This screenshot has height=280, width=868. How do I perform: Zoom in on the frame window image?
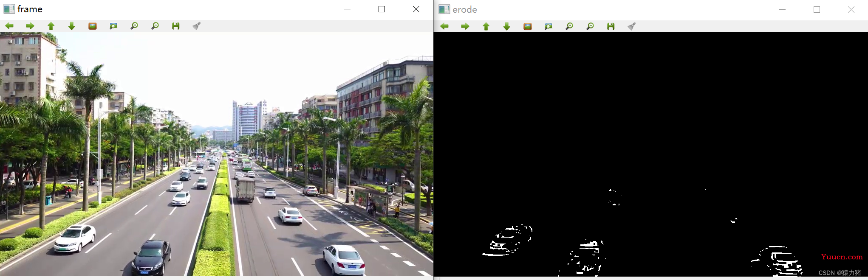(134, 26)
